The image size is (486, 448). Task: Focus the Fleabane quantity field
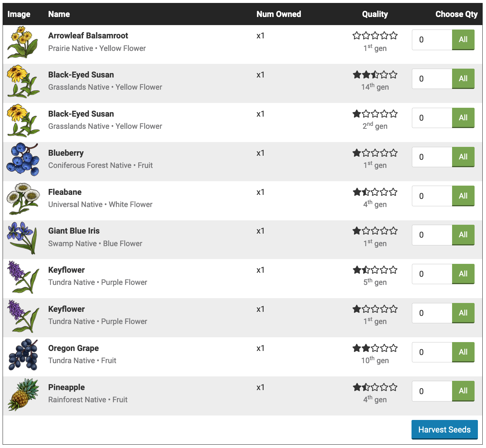432,196
